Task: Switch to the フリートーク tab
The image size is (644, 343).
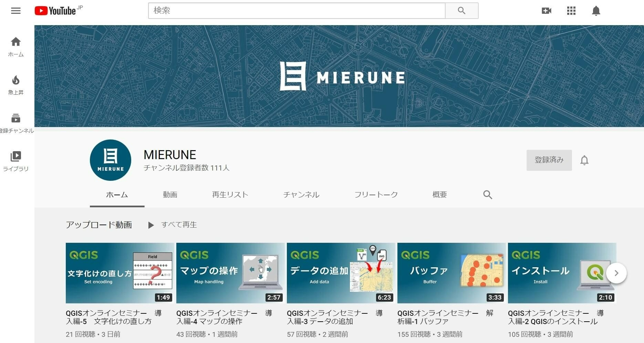Action: tap(376, 195)
